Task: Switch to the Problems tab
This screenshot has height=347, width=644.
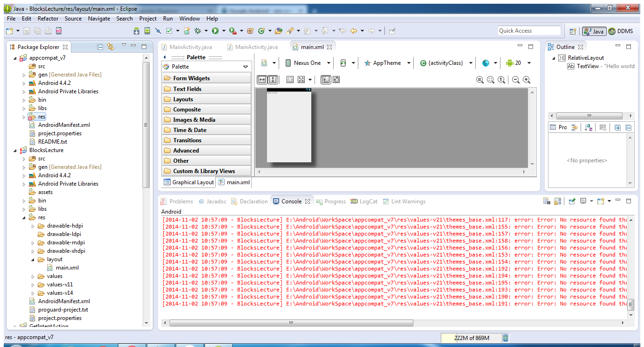Action: (x=177, y=201)
